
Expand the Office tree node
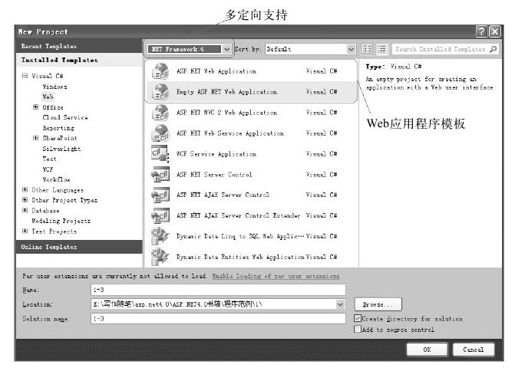tap(36, 107)
